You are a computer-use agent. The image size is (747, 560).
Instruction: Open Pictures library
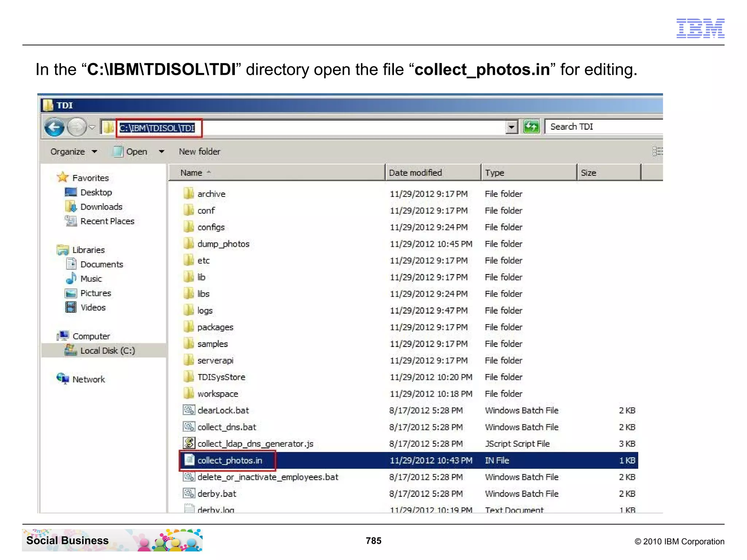click(96, 293)
